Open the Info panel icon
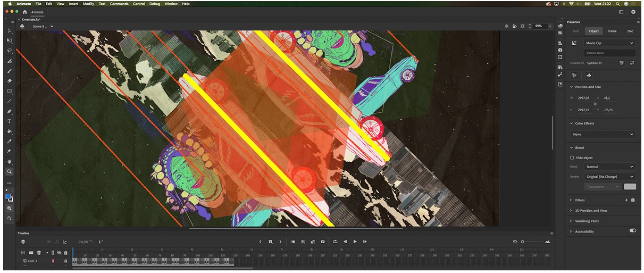Viewport: 644px width, 273px height. (560, 50)
